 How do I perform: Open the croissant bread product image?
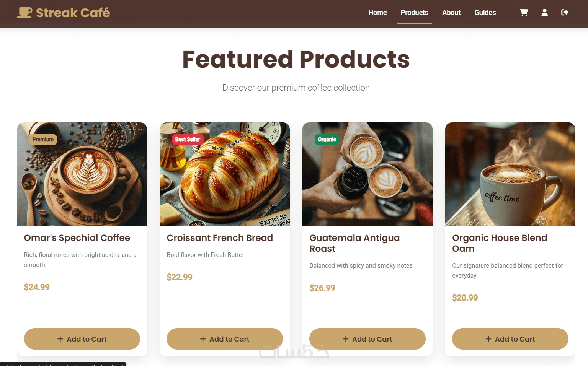[225, 174]
